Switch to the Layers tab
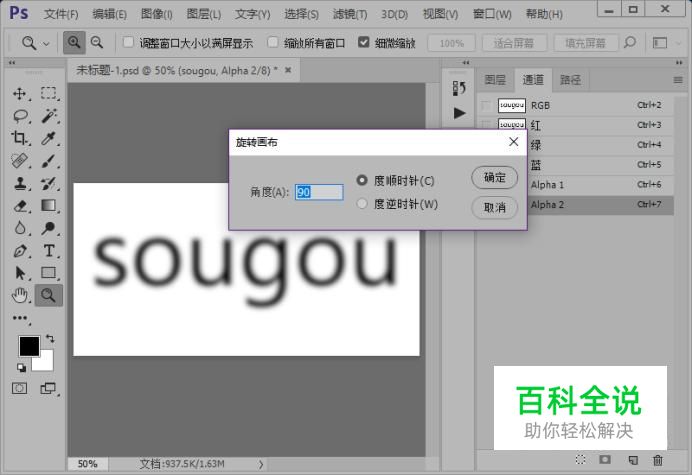The width and height of the screenshot is (692, 475). [x=495, y=80]
